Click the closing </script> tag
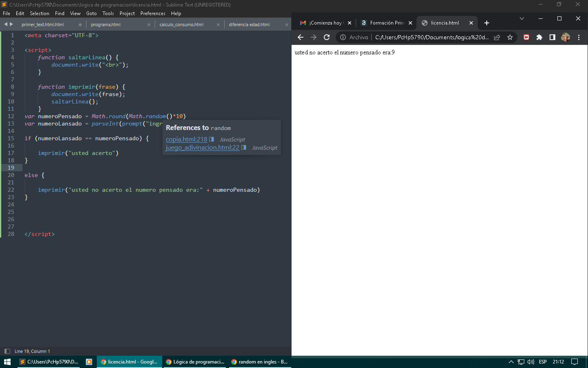 pos(40,234)
